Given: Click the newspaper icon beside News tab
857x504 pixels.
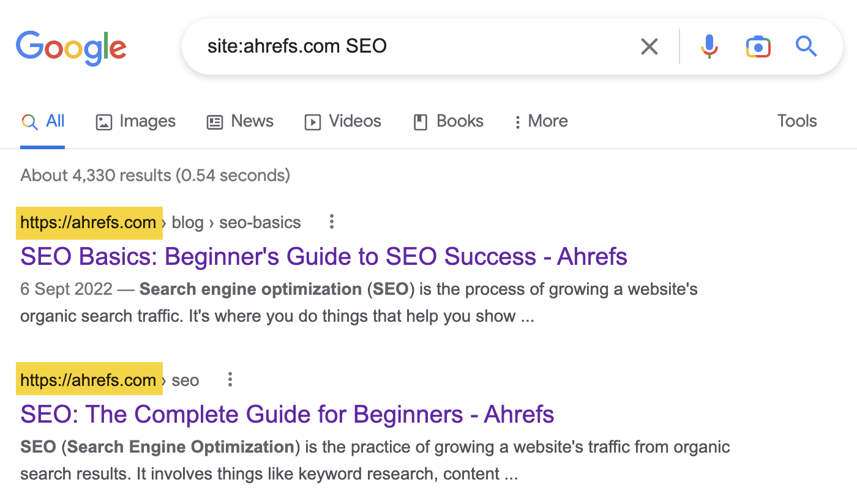Looking at the screenshot, I should (x=214, y=122).
